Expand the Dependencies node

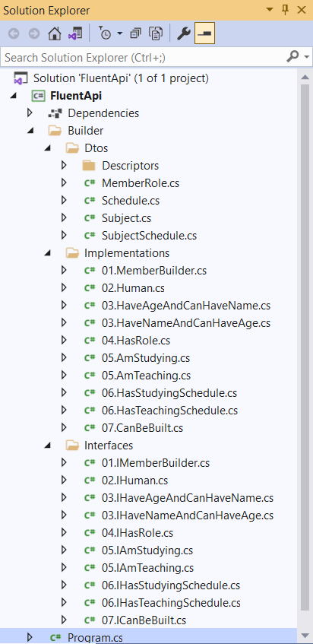click(x=30, y=113)
